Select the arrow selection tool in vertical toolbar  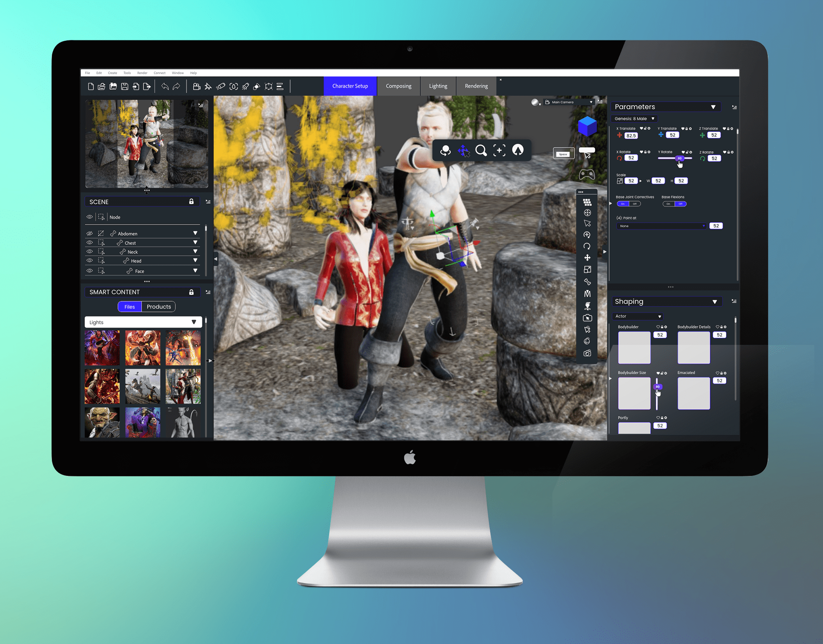click(x=587, y=223)
